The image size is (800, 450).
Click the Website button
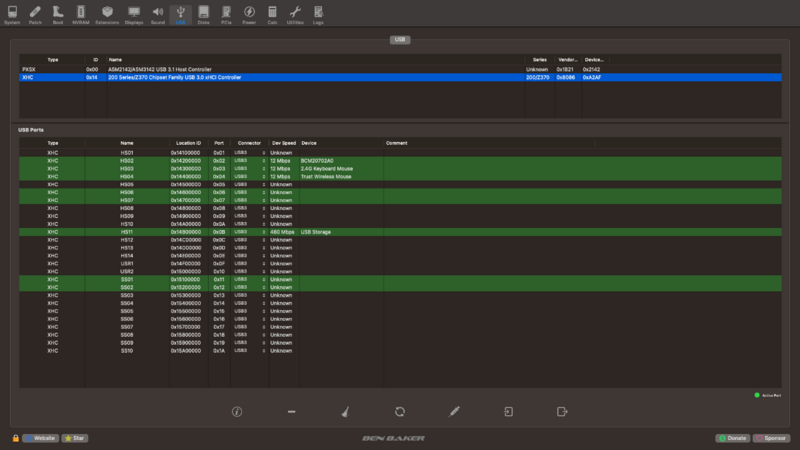40,438
